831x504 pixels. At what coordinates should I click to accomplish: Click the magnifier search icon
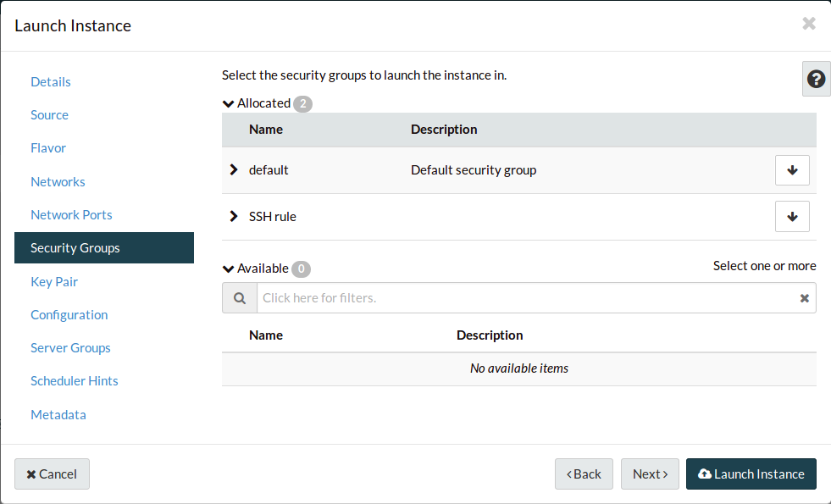pos(240,298)
